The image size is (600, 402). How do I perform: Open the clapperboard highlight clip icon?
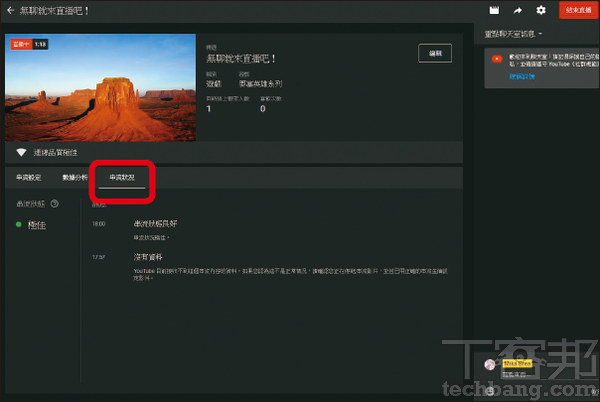(x=494, y=10)
